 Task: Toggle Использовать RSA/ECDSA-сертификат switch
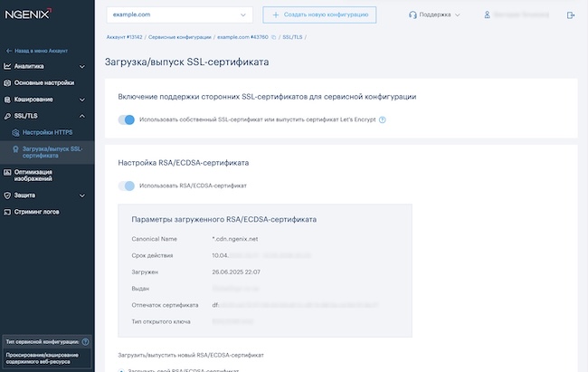[x=127, y=186]
